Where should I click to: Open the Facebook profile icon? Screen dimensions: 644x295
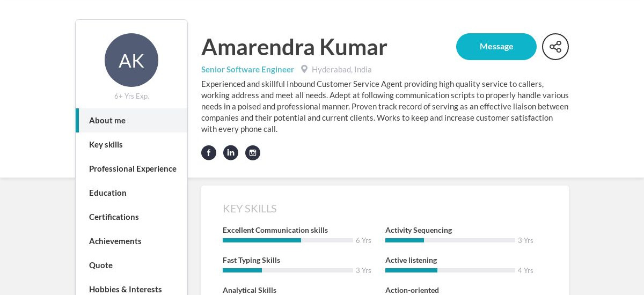pos(209,153)
